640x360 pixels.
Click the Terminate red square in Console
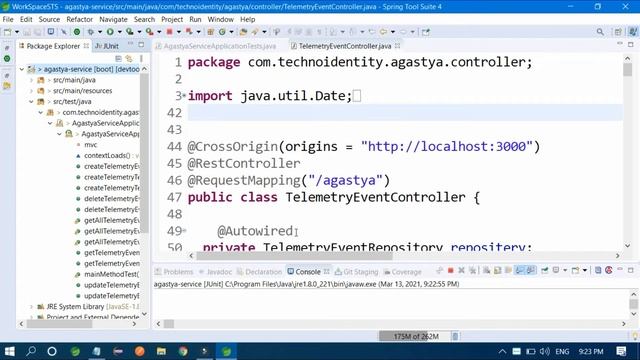pos(451,270)
